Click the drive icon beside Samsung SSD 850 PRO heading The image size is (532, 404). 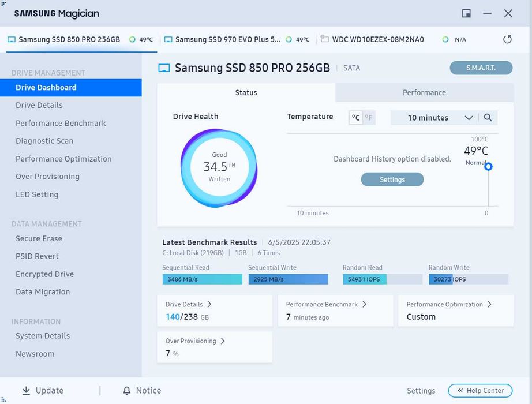tap(164, 68)
